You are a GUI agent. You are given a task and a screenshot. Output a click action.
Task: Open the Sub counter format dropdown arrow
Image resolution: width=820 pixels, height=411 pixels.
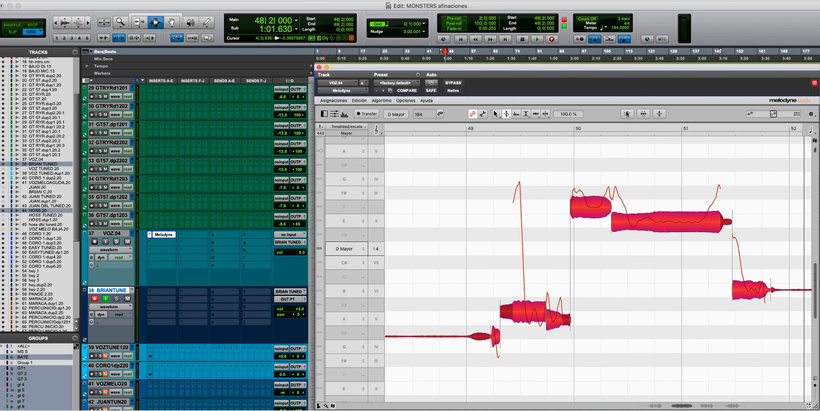pos(297,30)
